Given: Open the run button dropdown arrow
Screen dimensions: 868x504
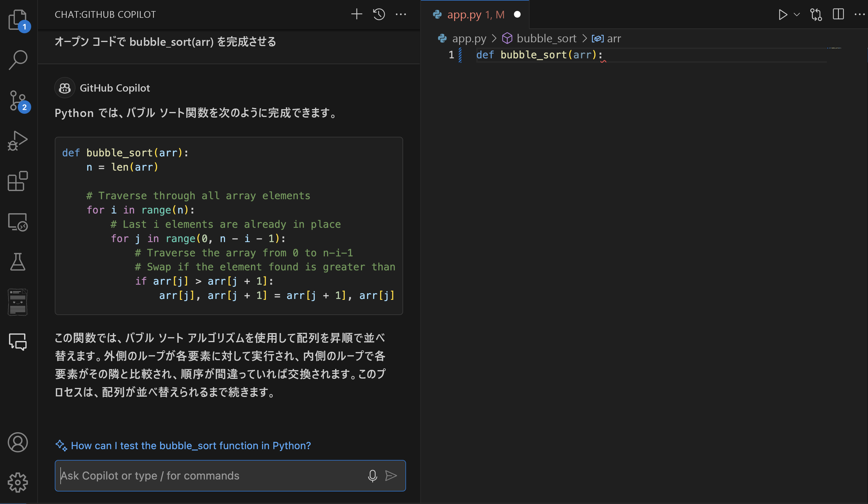Looking at the screenshot, I should click(x=797, y=15).
